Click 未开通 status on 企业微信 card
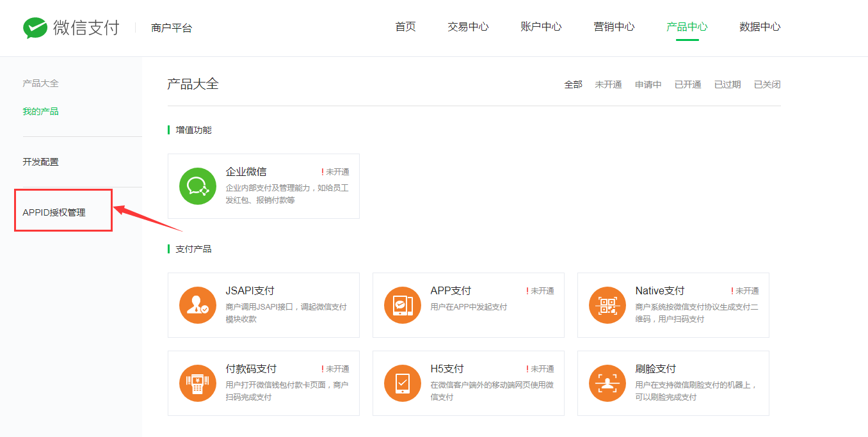The height and width of the screenshot is (437, 868). click(x=335, y=172)
